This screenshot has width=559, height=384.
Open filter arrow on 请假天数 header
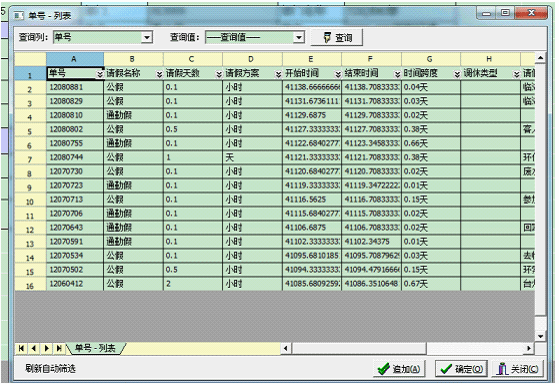(219, 74)
